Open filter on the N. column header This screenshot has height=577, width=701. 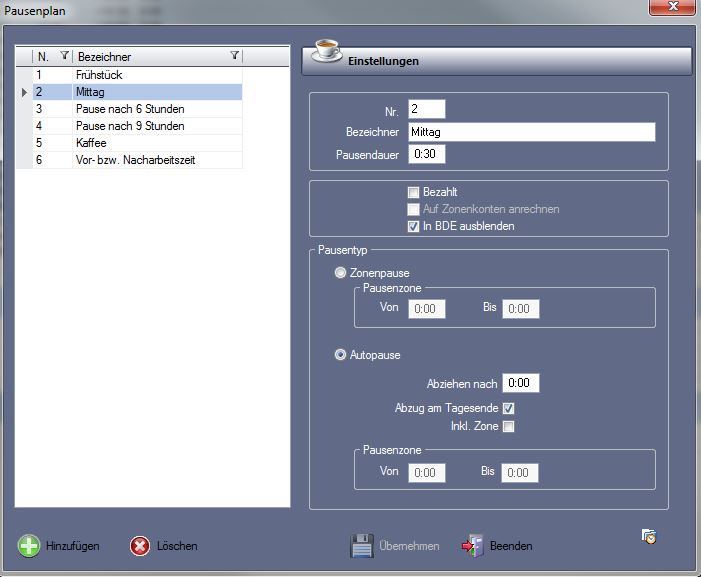tap(65, 57)
